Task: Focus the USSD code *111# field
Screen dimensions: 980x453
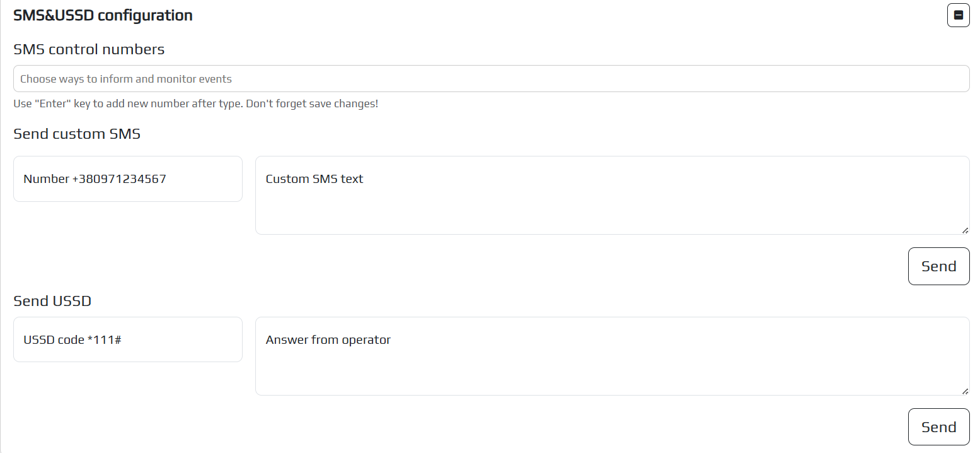Action: click(x=127, y=339)
